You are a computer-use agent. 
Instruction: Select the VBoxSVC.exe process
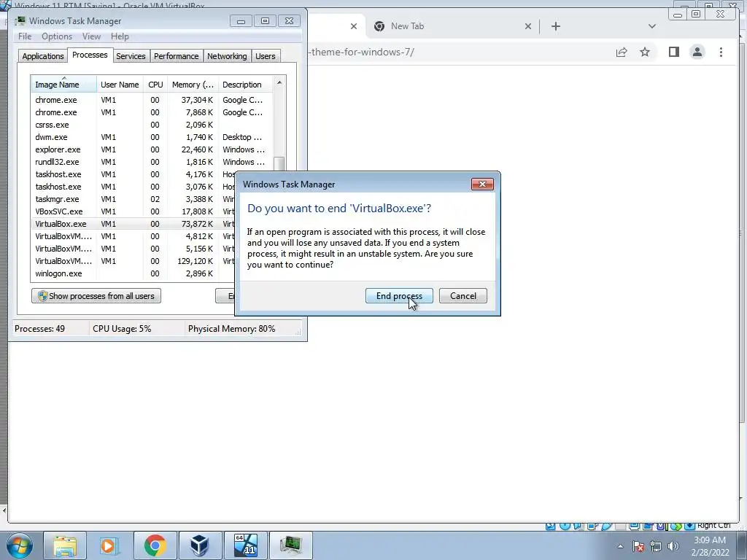pyautogui.click(x=133, y=211)
